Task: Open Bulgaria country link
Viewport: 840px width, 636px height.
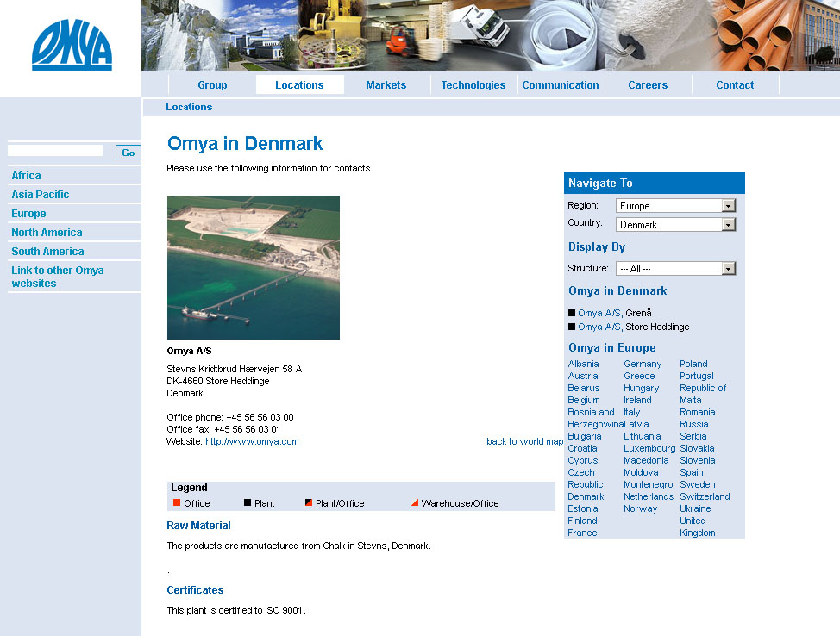Action: [585, 436]
